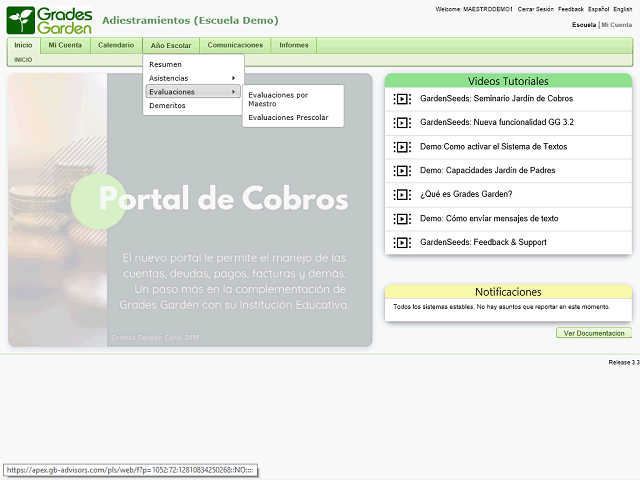
Task: Open GardenSeeds: Nueva funcionalidad GG 3.2
Action: (497, 122)
